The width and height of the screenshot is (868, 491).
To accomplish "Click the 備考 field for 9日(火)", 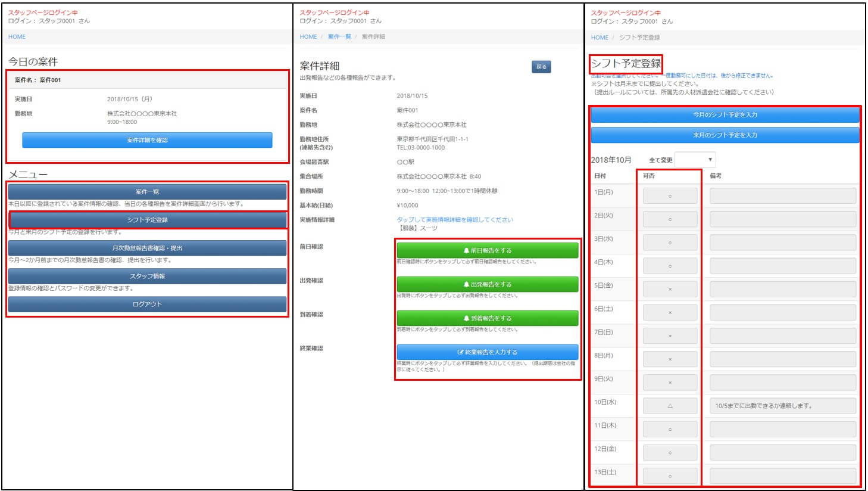I will point(783,383).
